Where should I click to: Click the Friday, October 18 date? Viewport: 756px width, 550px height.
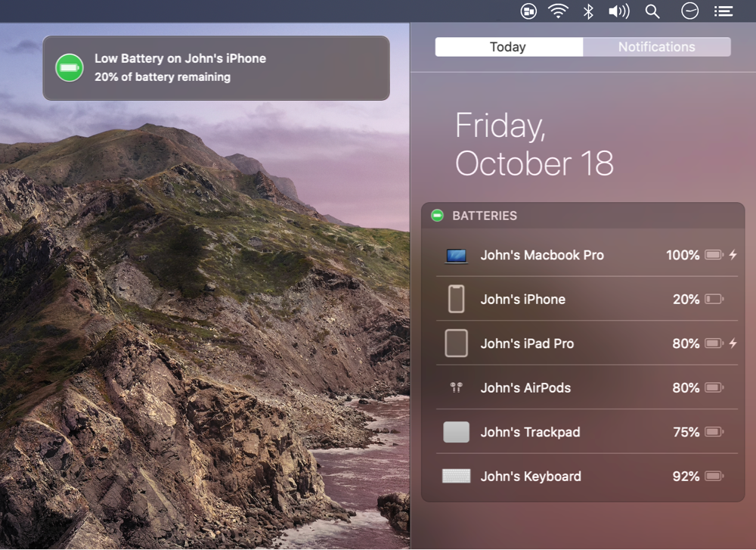pyautogui.click(x=534, y=144)
